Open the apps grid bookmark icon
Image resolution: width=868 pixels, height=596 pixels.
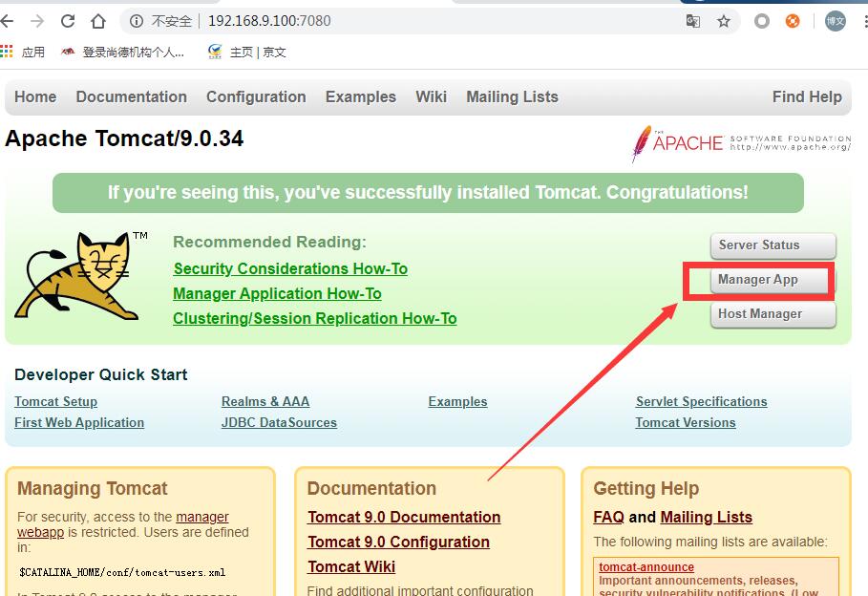click(x=7, y=52)
